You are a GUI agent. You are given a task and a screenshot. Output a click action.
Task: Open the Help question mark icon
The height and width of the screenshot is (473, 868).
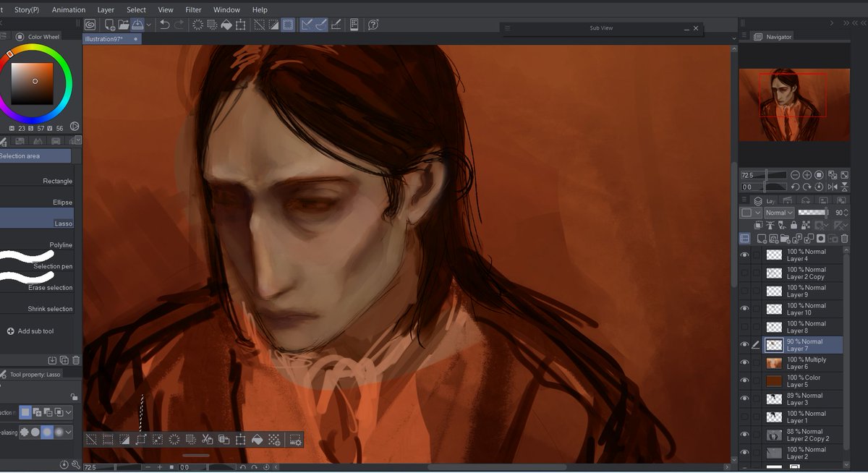pos(373,25)
